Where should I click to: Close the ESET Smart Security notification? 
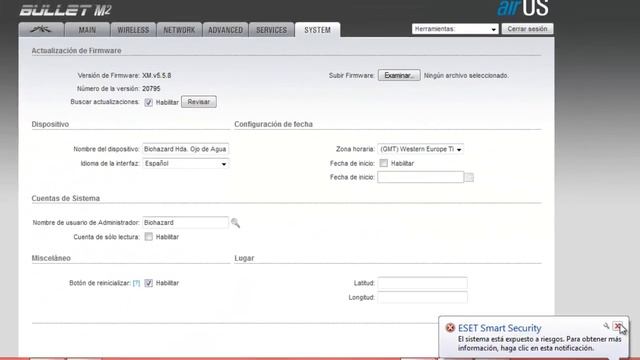click(618, 326)
